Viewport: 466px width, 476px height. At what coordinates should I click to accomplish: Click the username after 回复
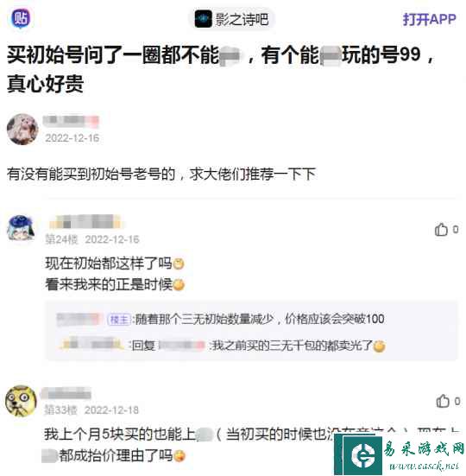181,346
